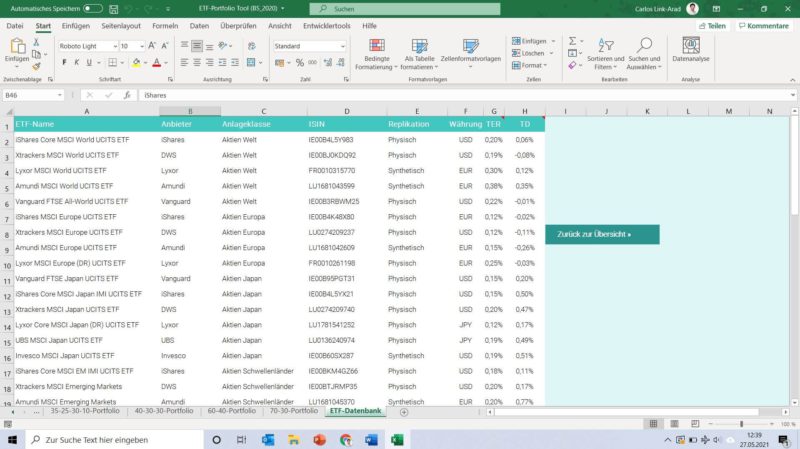The height and width of the screenshot is (449, 800).
Task: Apply the yellow fill color
Action: click(136, 62)
